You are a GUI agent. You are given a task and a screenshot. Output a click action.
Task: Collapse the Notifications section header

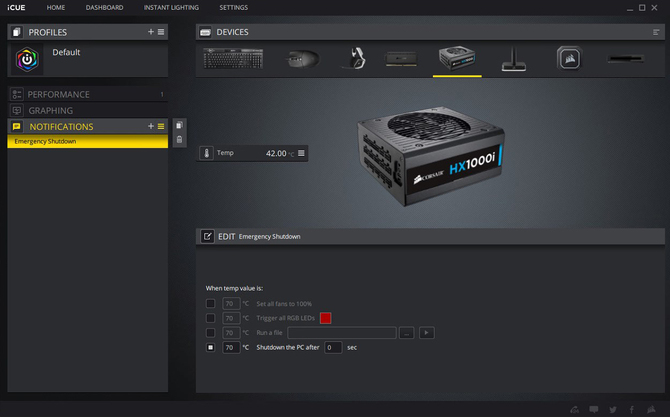click(x=88, y=126)
